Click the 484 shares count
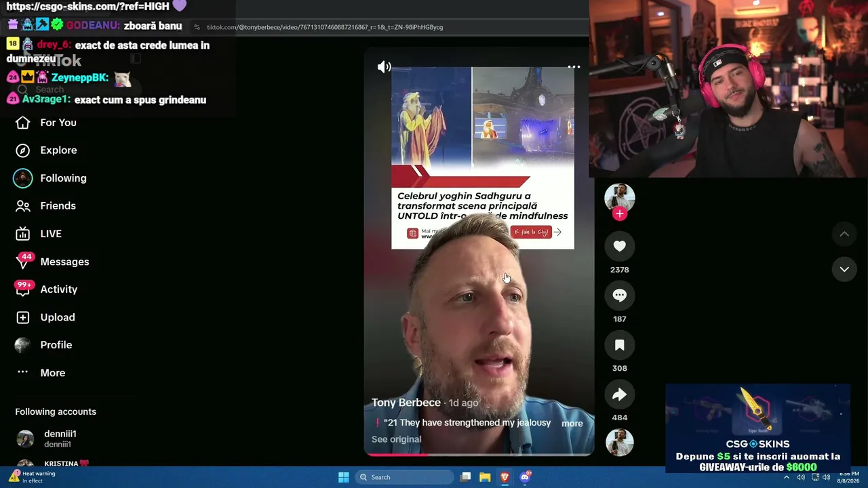This screenshot has height=488, width=868. point(619,418)
